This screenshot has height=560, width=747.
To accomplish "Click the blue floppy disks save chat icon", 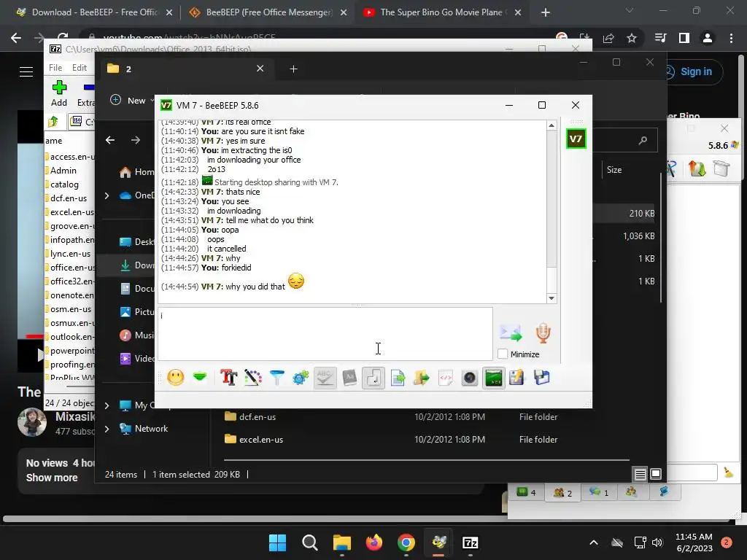I will pos(542,378).
